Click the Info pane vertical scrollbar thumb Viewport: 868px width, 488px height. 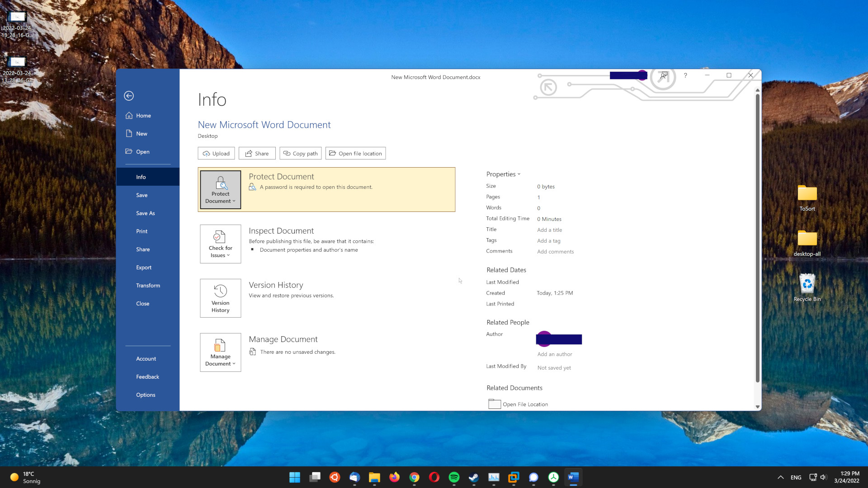[x=758, y=238]
